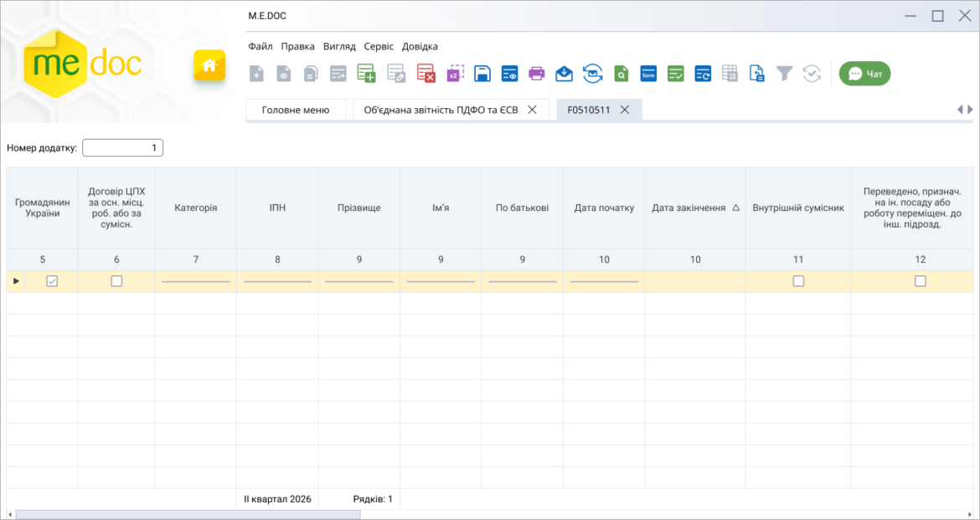Click the Прізвище cell in first row
The height and width of the screenshot is (520, 980).
click(358, 281)
